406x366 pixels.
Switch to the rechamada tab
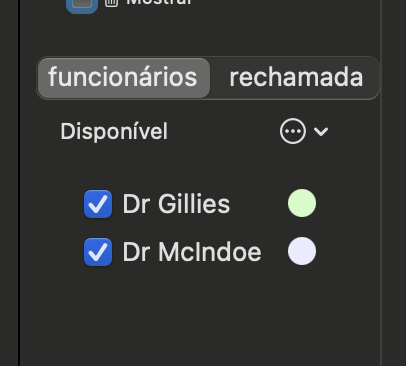296,78
